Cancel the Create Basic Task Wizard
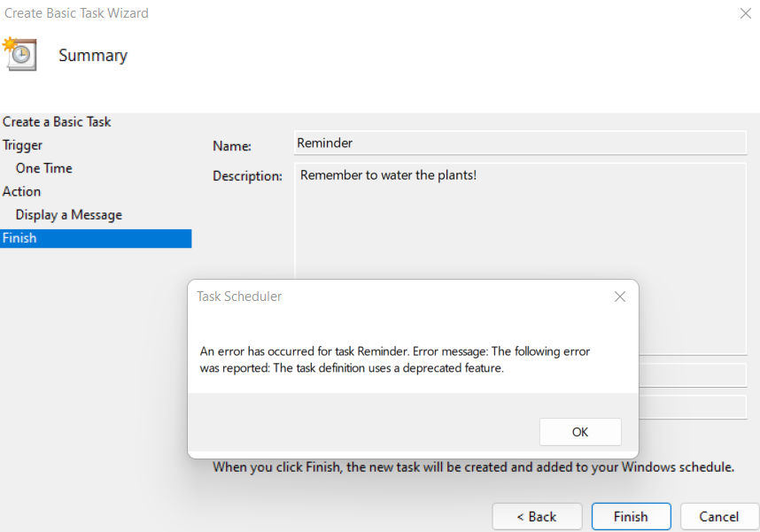The height and width of the screenshot is (532, 760). click(x=718, y=516)
